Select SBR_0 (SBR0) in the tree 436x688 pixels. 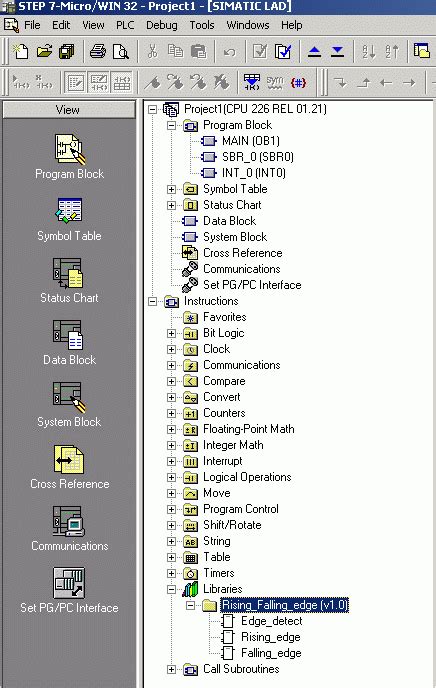pos(257,157)
